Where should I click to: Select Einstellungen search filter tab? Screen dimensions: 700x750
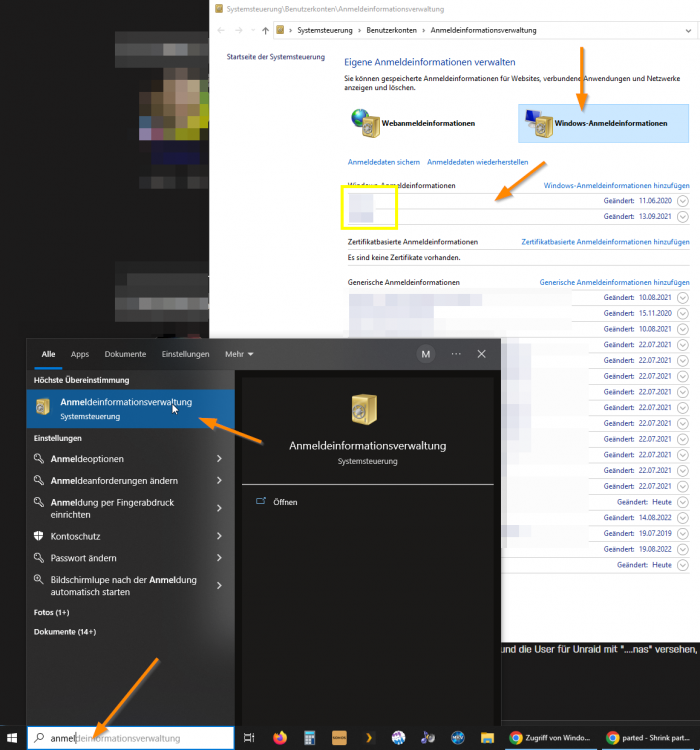(x=186, y=354)
